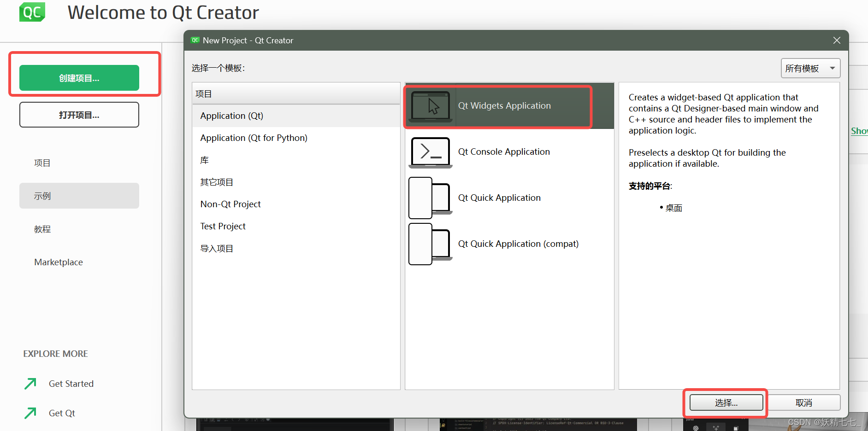Open the 教程 tab in sidebar
The width and height of the screenshot is (868, 431).
pyautogui.click(x=79, y=229)
